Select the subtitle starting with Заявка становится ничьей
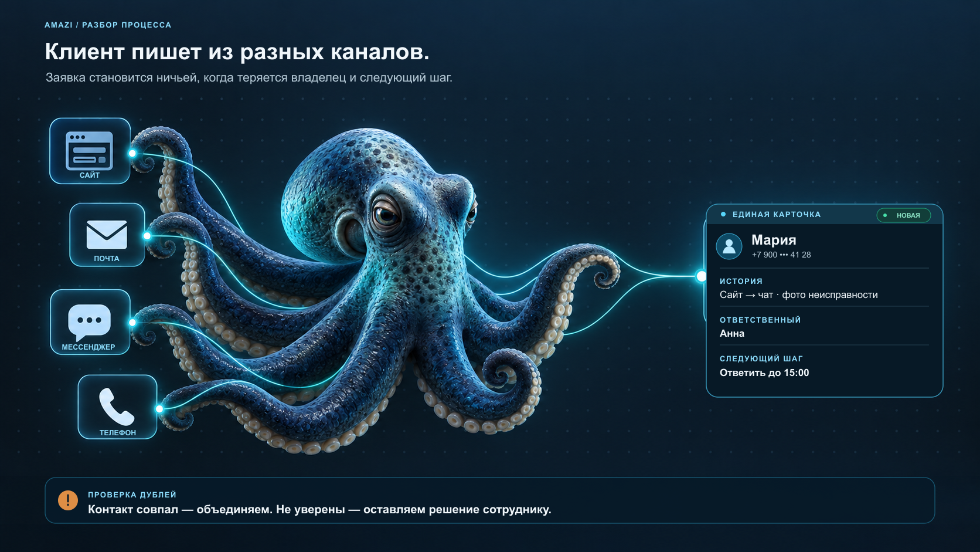The width and height of the screenshot is (980, 552). 249,77
